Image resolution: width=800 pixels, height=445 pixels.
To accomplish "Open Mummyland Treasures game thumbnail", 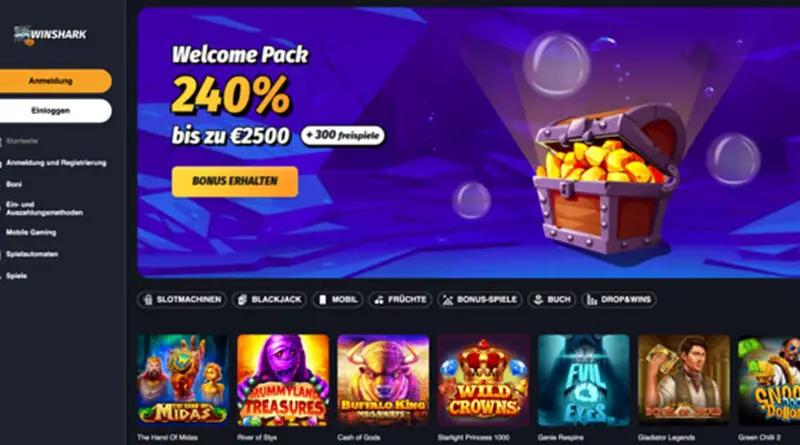I will pyautogui.click(x=283, y=380).
